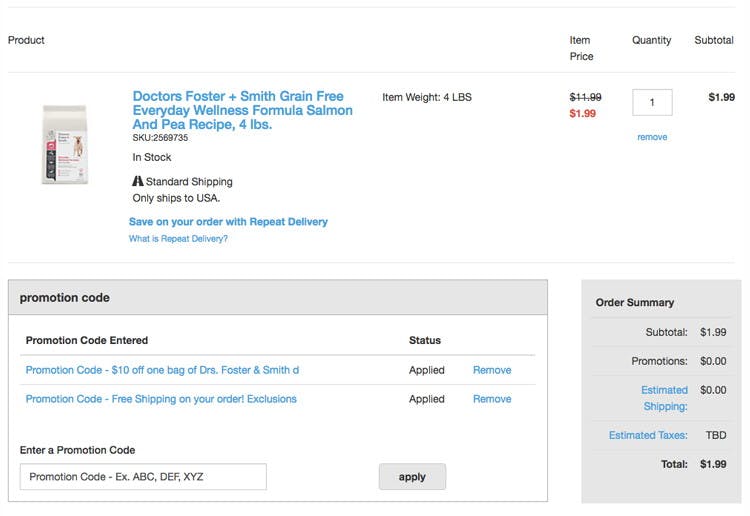
Task: Click the Total: $1.99 value
Action: tap(713, 464)
